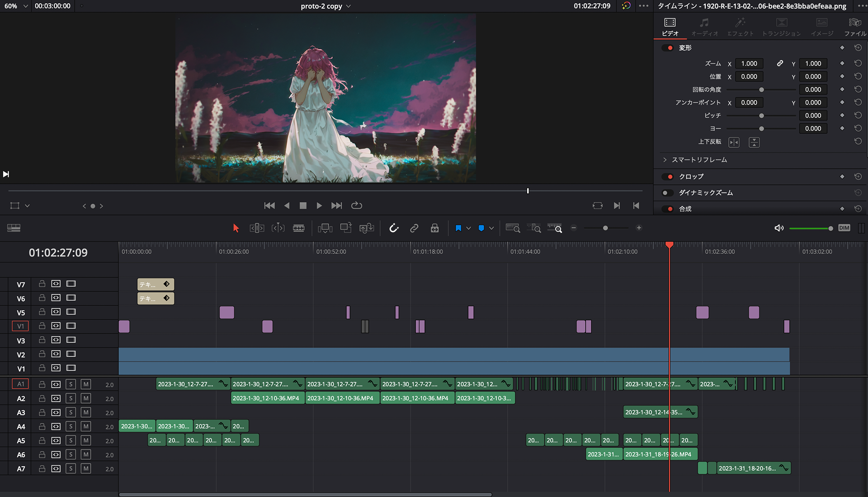868x497 pixels.
Task: Select the arrow Selection mode tool
Action: click(236, 228)
